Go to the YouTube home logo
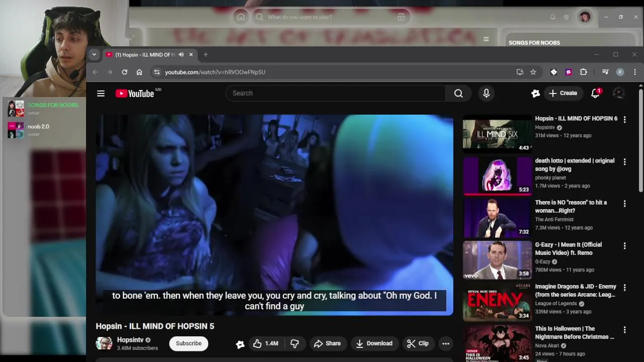 coord(135,93)
